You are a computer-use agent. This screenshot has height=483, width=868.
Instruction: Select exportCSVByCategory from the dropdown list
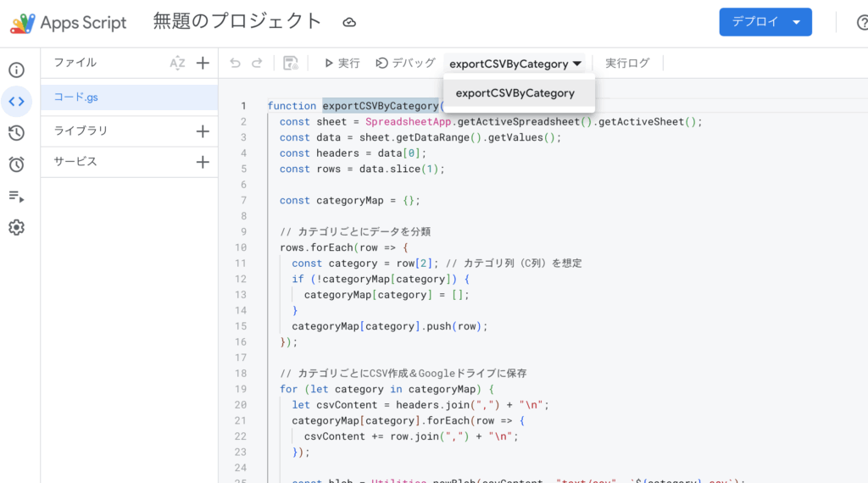pos(515,93)
